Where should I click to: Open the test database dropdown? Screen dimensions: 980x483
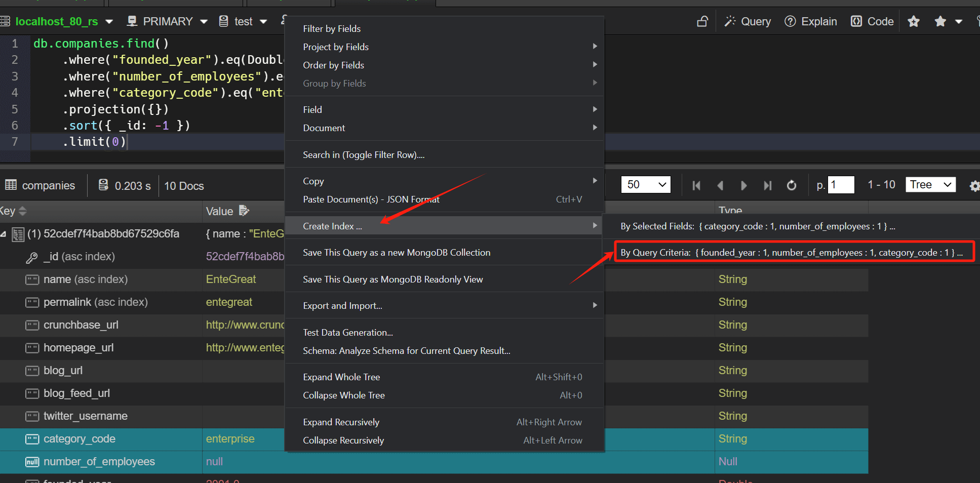tap(263, 22)
